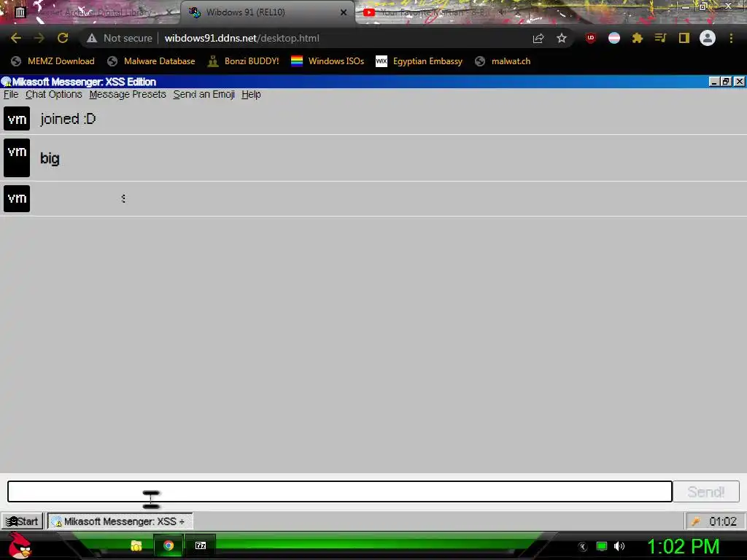
Task: Click the vm avatar beside 'joined :D'
Action: [x=17, y=119]
